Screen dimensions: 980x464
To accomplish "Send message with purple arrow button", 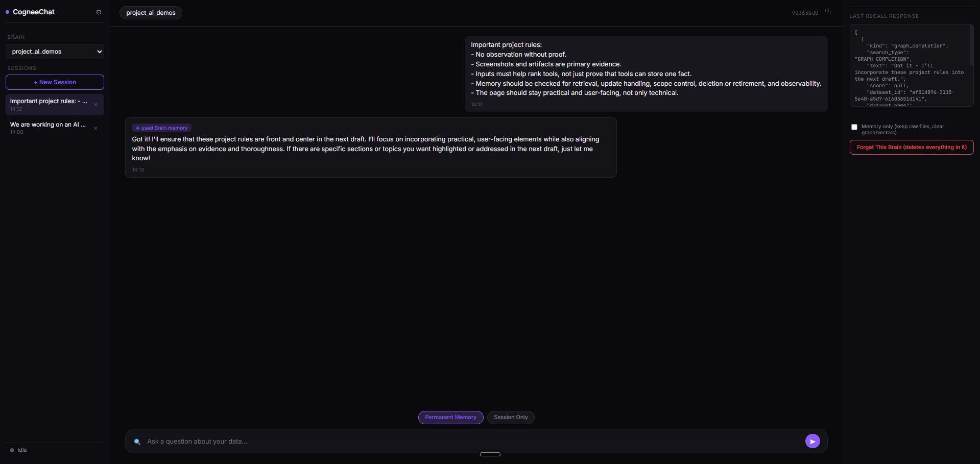I will click(812, 441).
